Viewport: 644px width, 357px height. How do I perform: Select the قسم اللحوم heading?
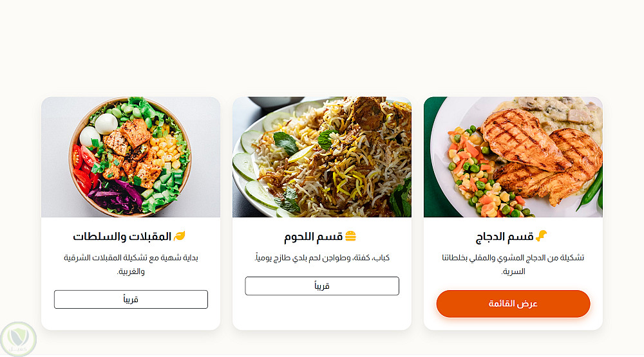pyautogui.click(x=314, y=237)
